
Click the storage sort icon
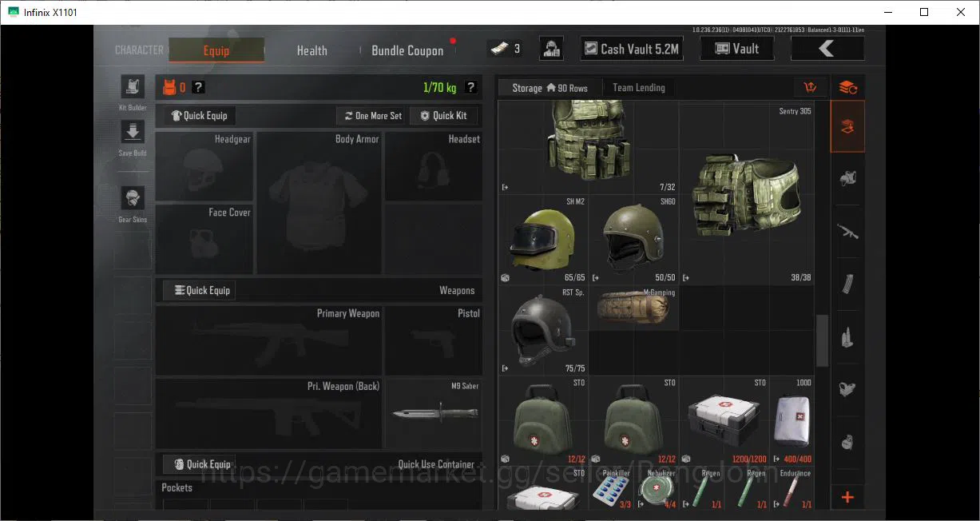point(811,87)
